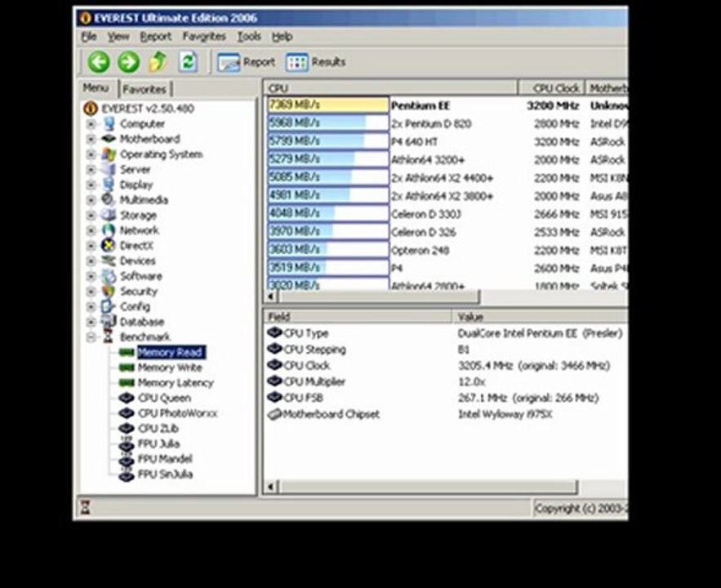Open the Report menu

(155, 36)
